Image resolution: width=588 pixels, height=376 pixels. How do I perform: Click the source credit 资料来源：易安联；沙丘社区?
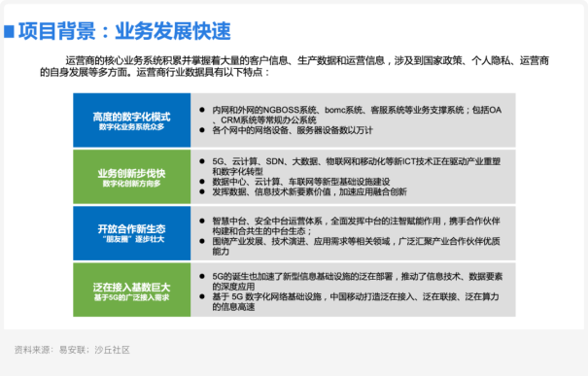(72, 350)
